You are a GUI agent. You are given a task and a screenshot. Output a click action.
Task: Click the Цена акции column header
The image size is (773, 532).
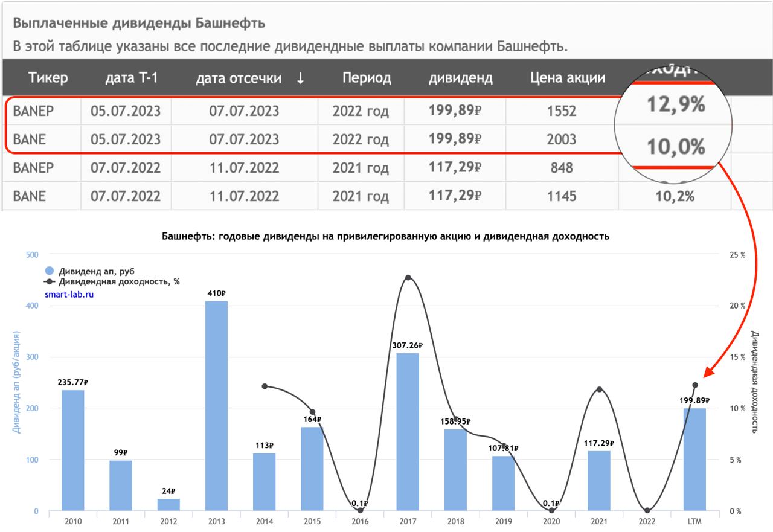(x=568, y=78)
